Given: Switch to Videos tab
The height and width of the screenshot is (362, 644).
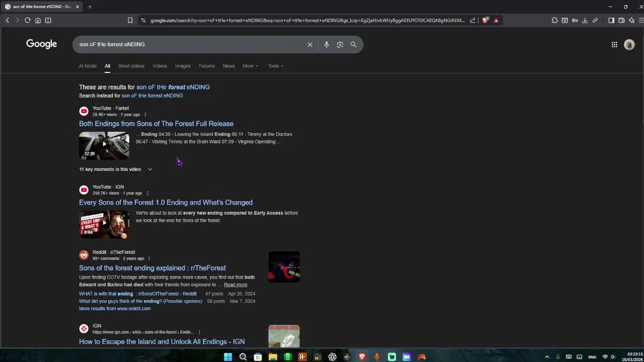Looking at the screenshot, I should tap(159, 66).
